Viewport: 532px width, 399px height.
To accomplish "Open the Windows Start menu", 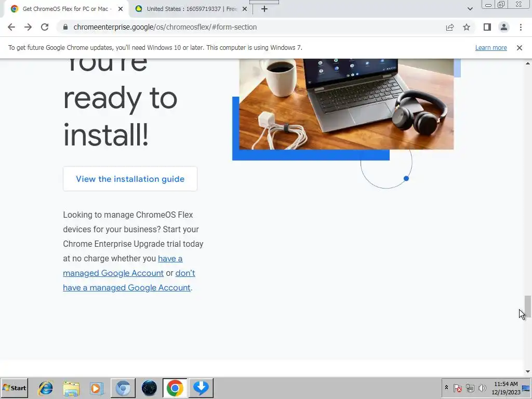I will pyautogui.click(x=14, y=388).
